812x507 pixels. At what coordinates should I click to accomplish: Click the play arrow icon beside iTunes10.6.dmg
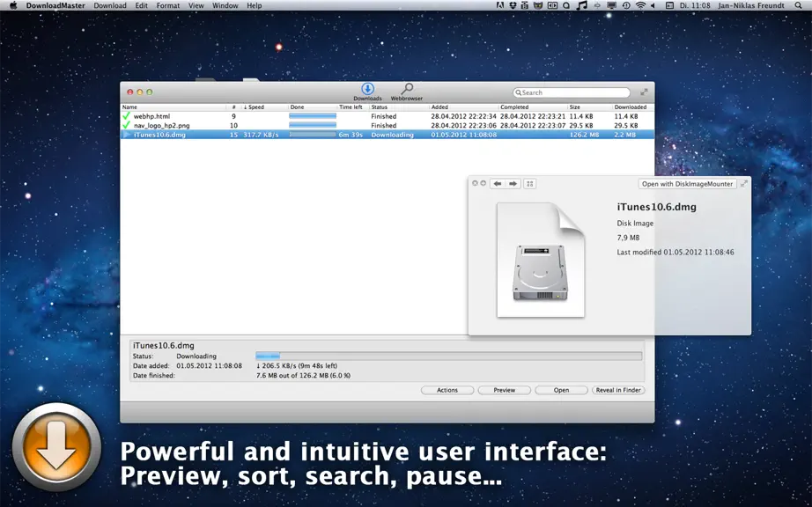[127, 135]
